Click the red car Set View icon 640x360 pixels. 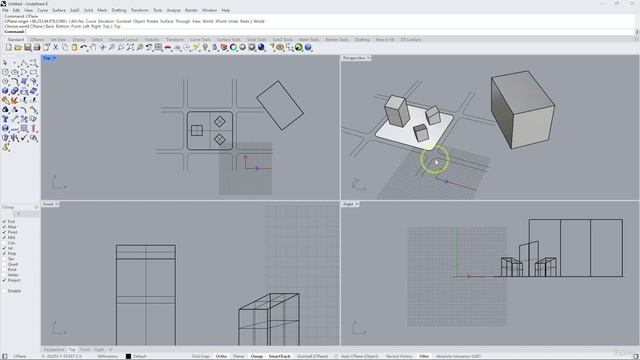167,47
